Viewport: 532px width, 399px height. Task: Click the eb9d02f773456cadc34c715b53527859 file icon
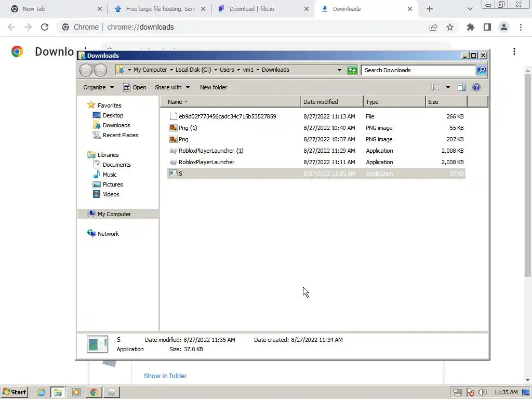pos(174,116)
